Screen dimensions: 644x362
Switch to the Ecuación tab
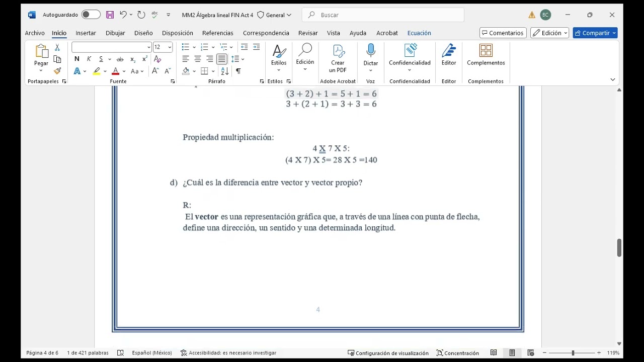[x=419, y=33]
